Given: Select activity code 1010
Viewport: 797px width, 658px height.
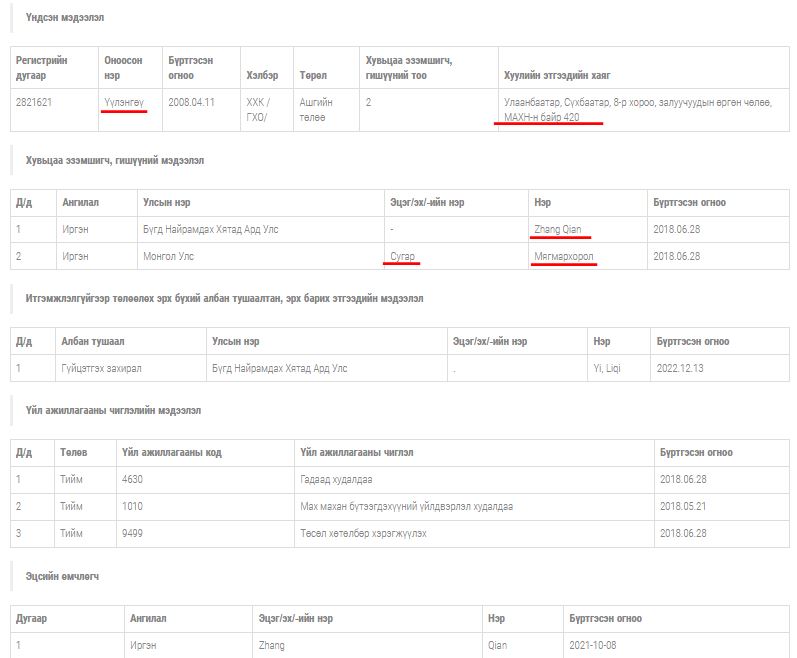Looking at the screenshot, I should point(132,506).
